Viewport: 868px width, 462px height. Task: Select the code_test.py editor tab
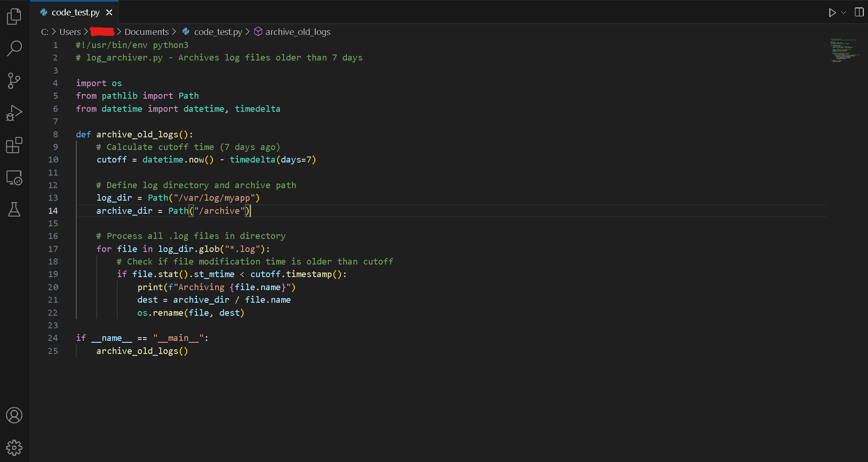(75, 13)
